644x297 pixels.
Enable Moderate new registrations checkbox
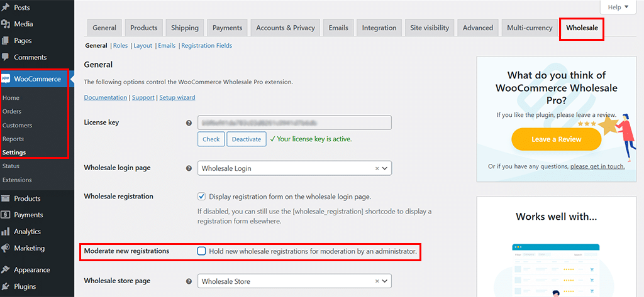[202, 251]
